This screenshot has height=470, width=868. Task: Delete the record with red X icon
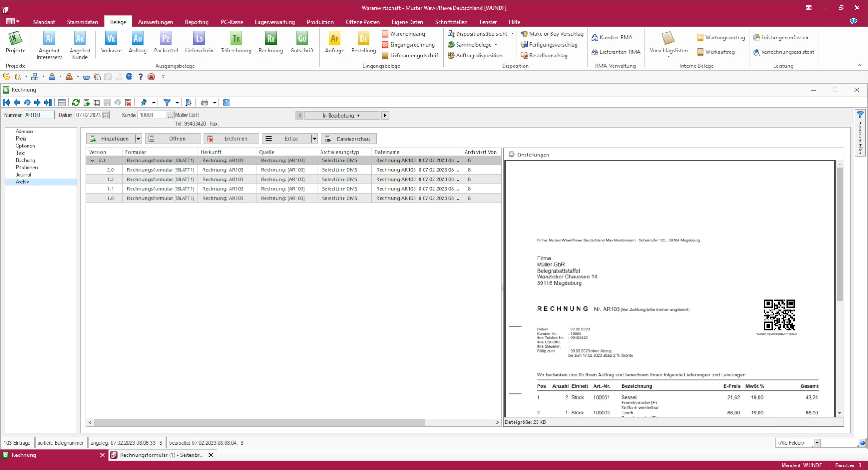128,103
